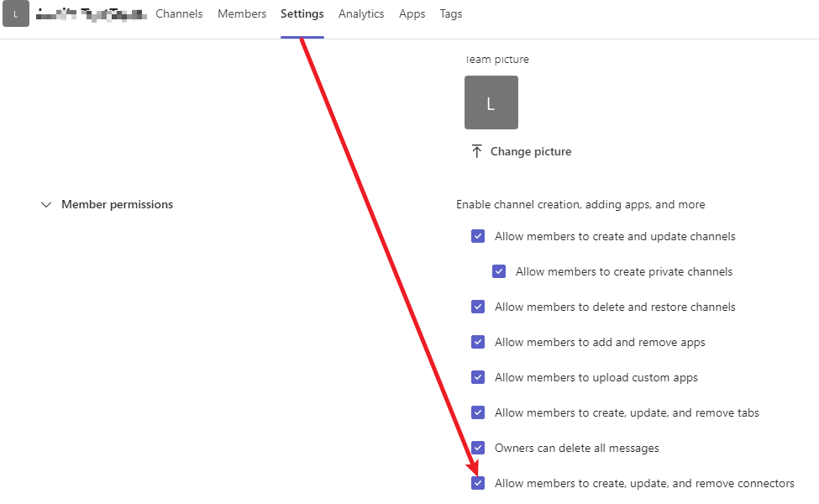The width and height of the screenshot is (819, 504).
Task: Uncheck Allow members to add and remove apps
Action: point(478,342)
